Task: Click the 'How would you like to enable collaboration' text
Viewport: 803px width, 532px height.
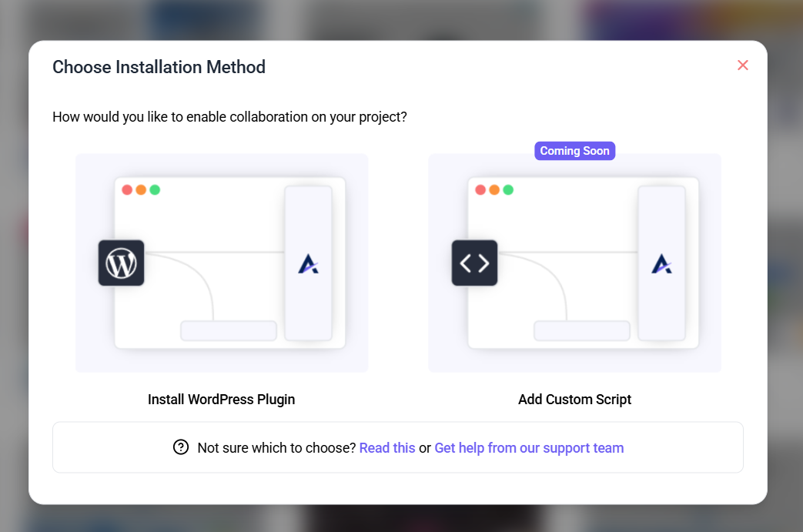Action: (x=230, y=117)
